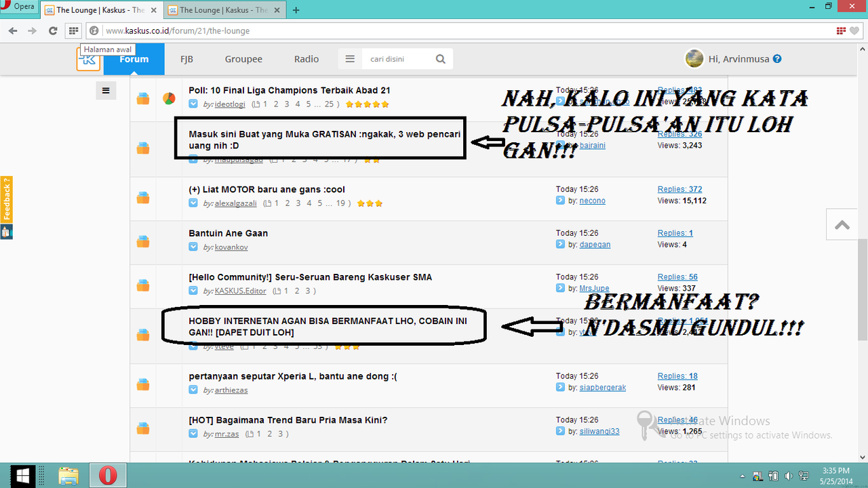Click the search magnifier icon
868x488 pixels.
441,59
